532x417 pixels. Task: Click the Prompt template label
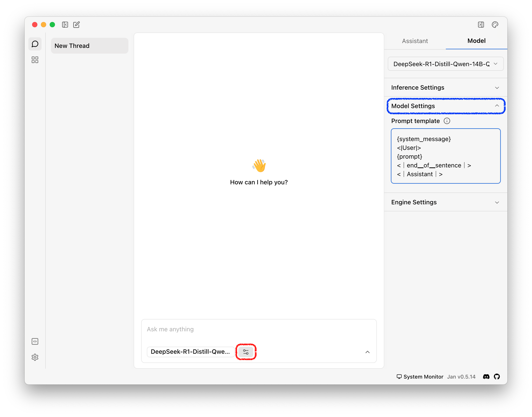(x=415, y=121)
